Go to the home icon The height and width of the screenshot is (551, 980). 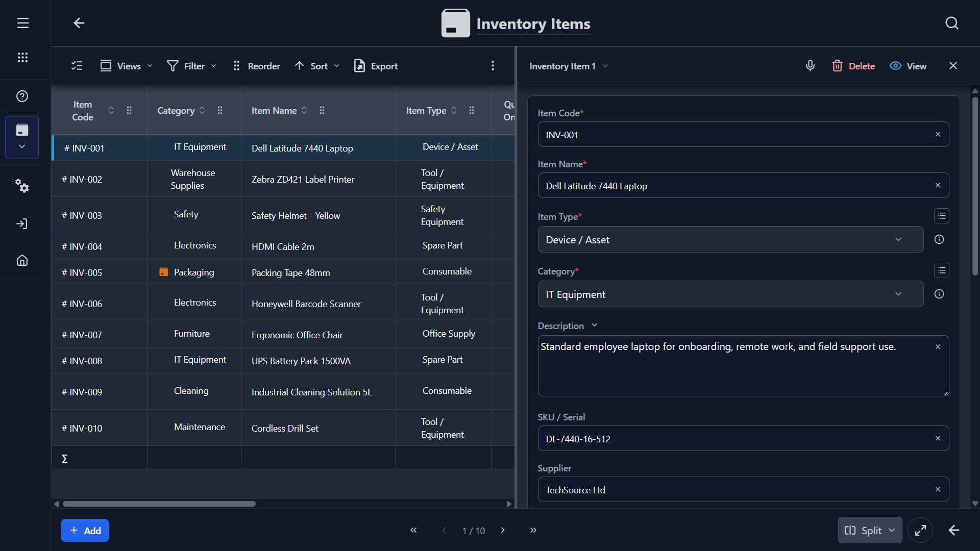point(22,260)
